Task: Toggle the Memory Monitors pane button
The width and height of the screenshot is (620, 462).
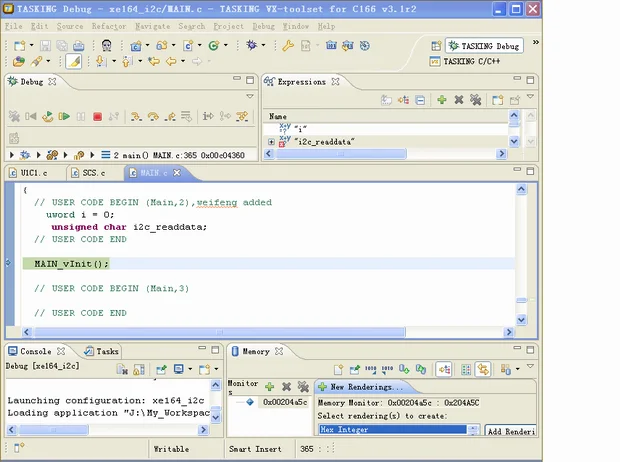Action: click(x=444, y=369)
